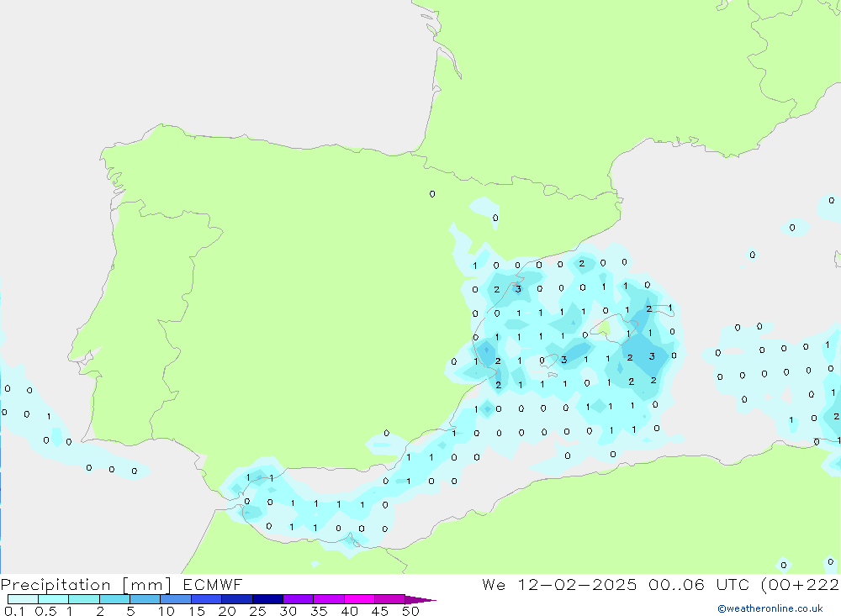This screenshot has width=841, height=616.
Task: Click the '(00+222' forecast offset text
Action: (801, 585)
